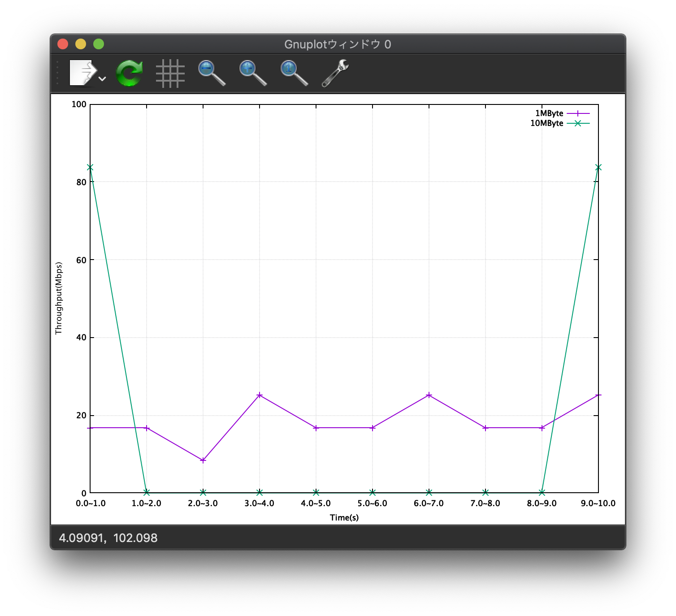Click the zoom next magnifier-plus icon
This screenshot has height=616, width=676.
pos(252,73)
